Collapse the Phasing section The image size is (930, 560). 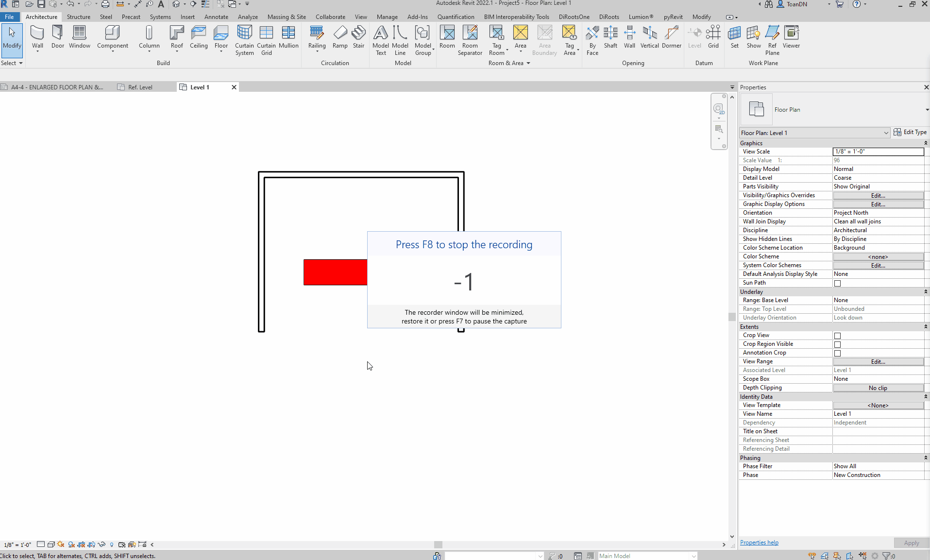point(925,458)
